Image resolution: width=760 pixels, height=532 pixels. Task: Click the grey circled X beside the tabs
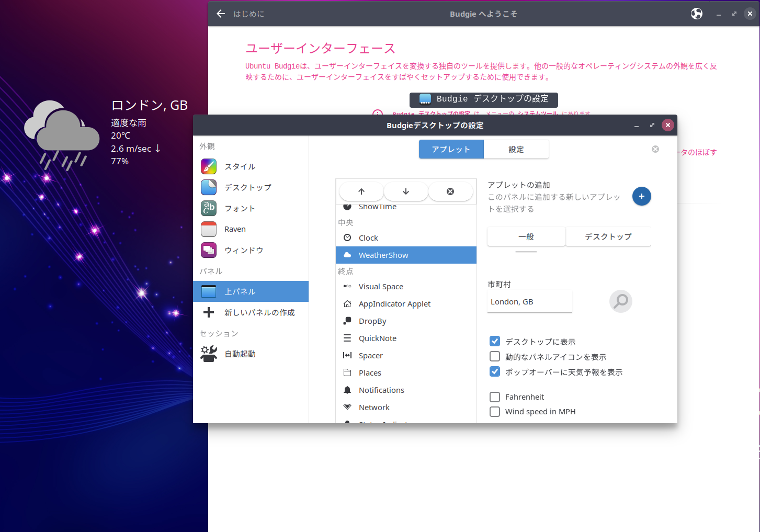pos(655,149)
